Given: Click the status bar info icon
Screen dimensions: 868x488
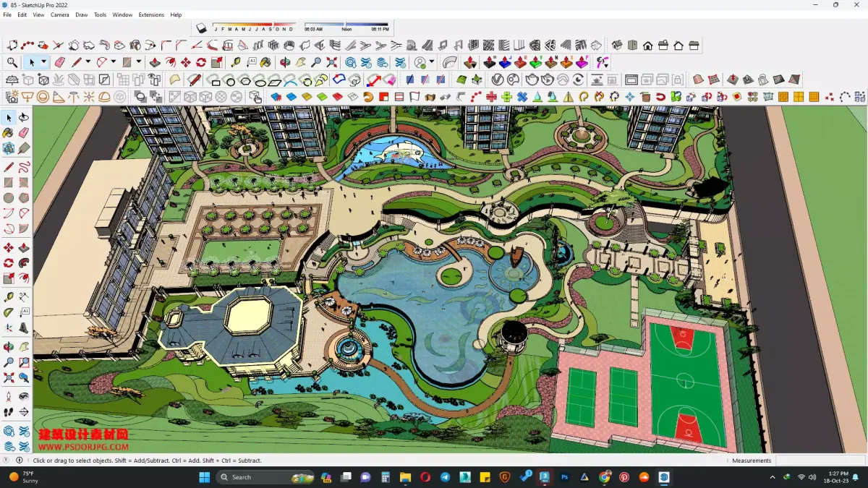Looking at the screenshot, I should click(x=20, y=461).
